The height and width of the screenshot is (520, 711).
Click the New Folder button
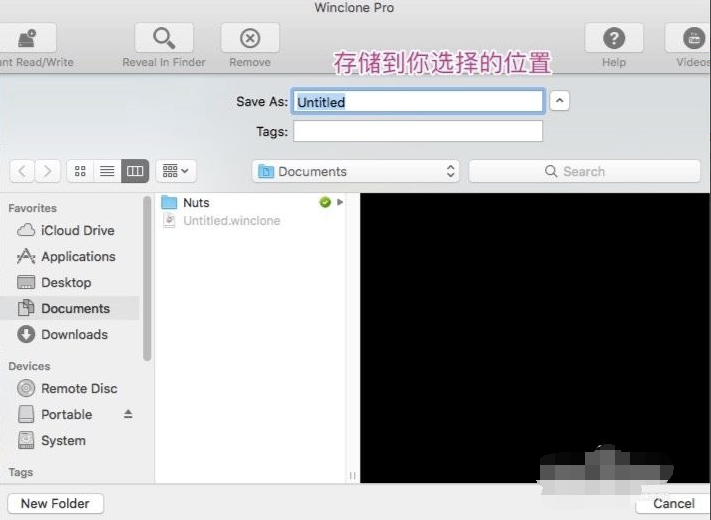click(x=56, y=504)
